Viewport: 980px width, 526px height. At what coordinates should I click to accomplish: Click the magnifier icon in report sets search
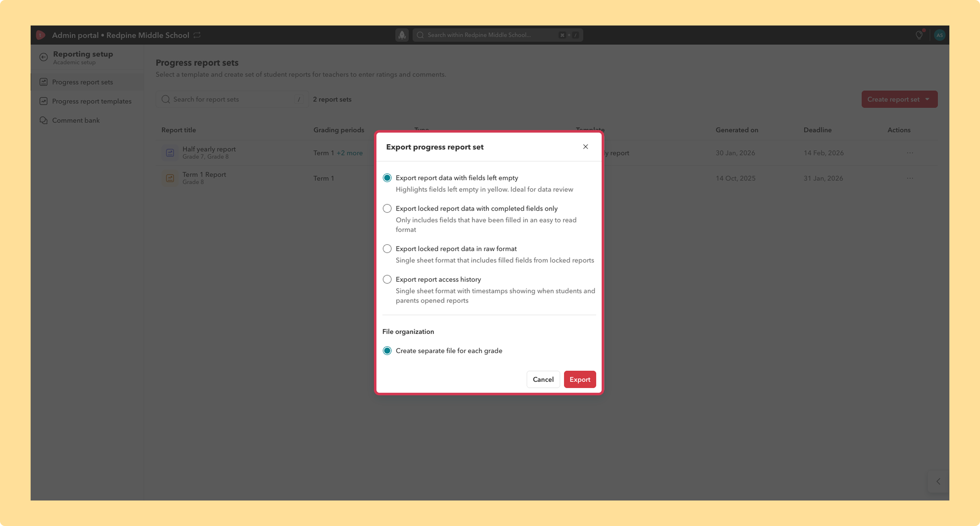point(166,99)
